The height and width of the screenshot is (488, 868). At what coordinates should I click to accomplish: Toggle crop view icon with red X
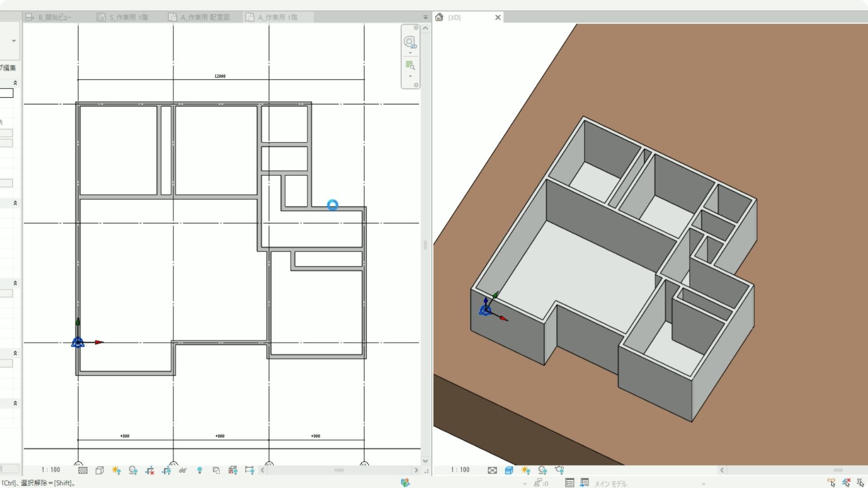coord(150,470)
